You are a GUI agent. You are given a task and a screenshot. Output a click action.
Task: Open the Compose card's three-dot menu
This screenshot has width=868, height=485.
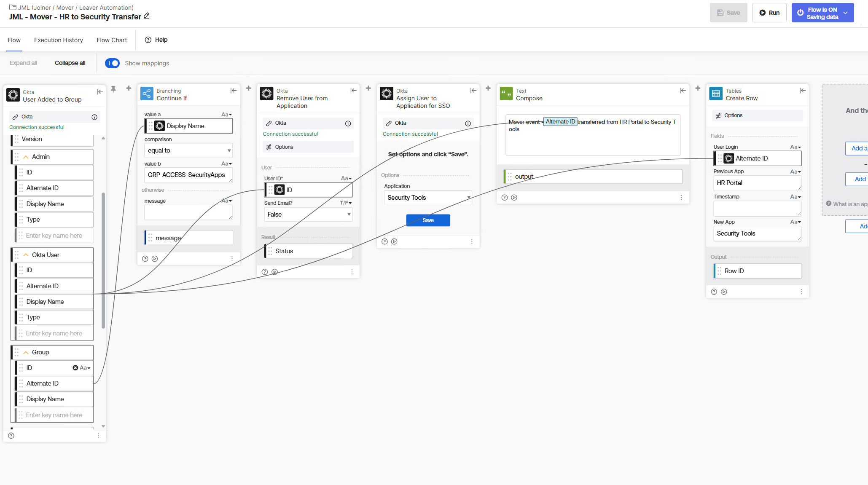(x=681, y=198)
